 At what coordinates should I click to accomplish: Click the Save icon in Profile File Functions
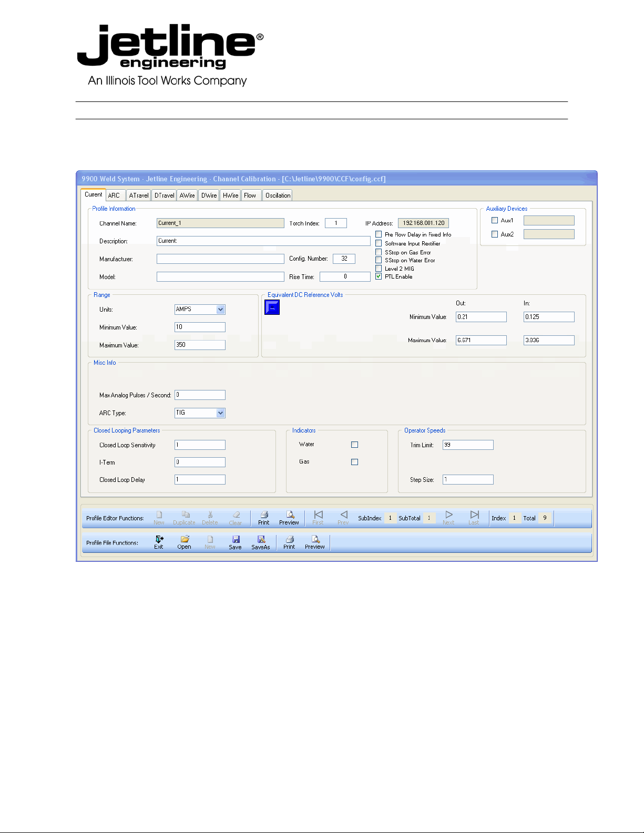point(236,540)
